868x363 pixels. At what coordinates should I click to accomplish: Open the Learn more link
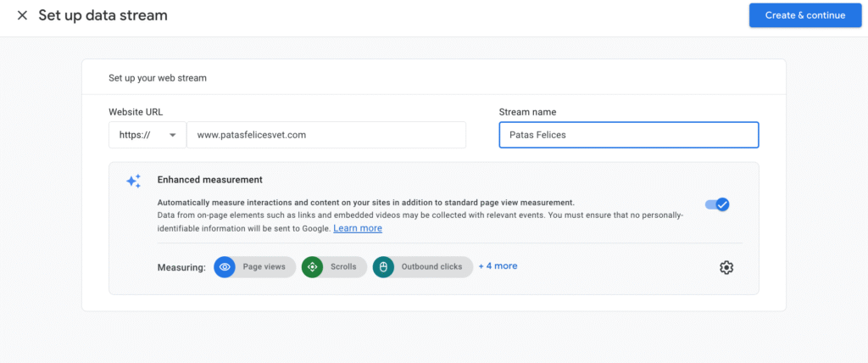pyautogui.click(x=358, y=228)
